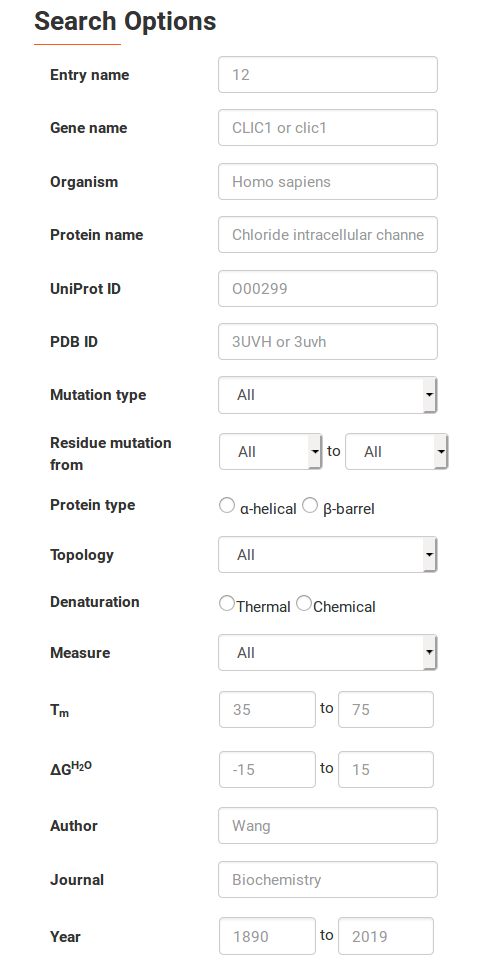Screen dimensions: 486x970
Task: Choose Thermal denaturation radio button
Action: [x=227, y=603]
